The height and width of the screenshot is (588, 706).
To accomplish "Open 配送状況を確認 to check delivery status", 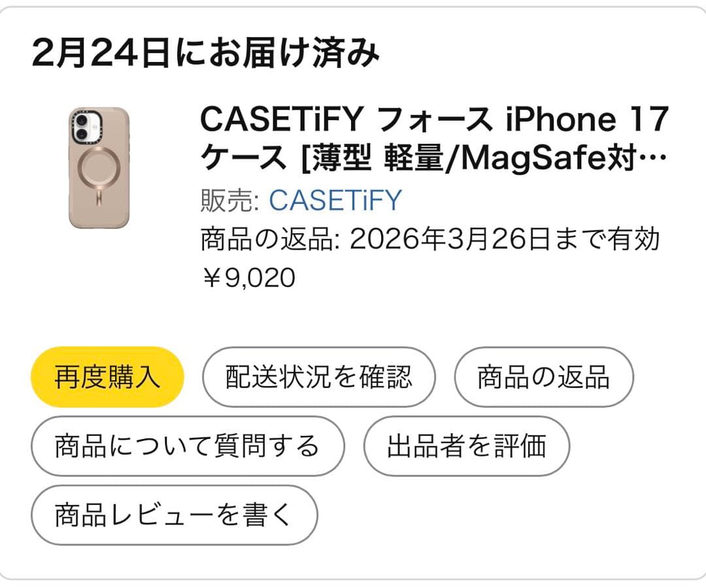I will click(318, 376).
